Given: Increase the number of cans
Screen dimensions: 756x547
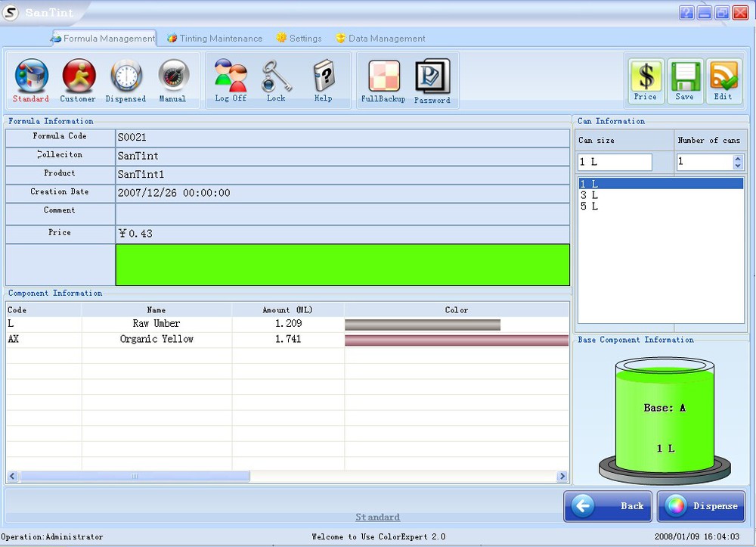Looking at the screenshot, I should tap(738, 158).
